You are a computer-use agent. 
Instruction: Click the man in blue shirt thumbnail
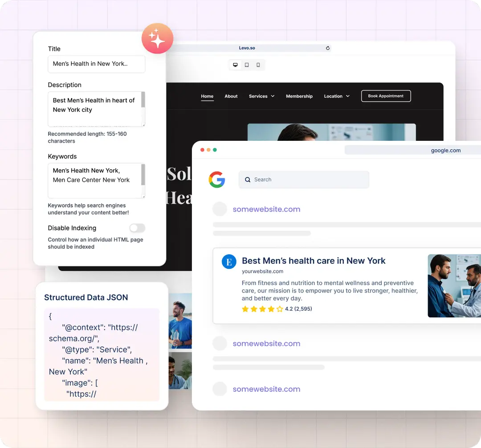(x=180, y=321)
